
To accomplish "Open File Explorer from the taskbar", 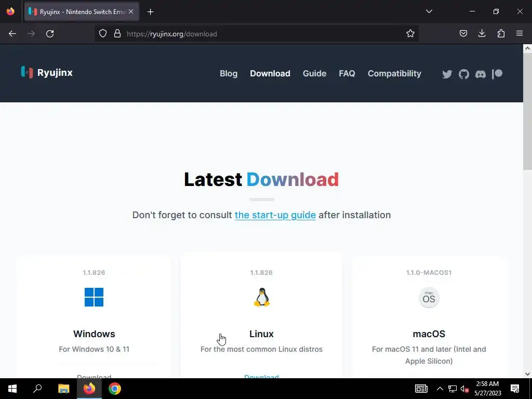I will (63, 389).
